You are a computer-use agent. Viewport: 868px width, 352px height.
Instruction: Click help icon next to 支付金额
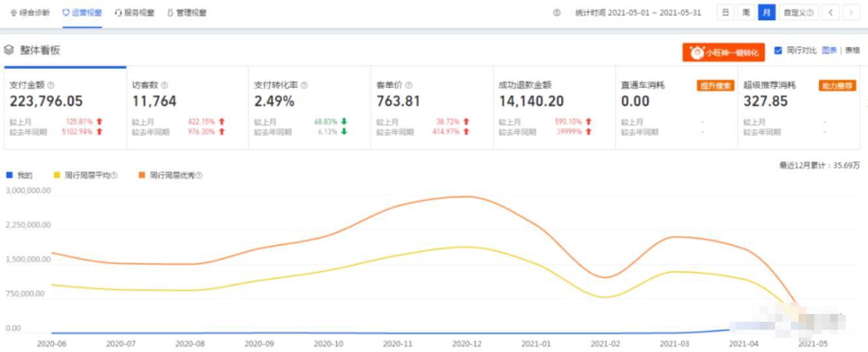(x=51, y=85)
